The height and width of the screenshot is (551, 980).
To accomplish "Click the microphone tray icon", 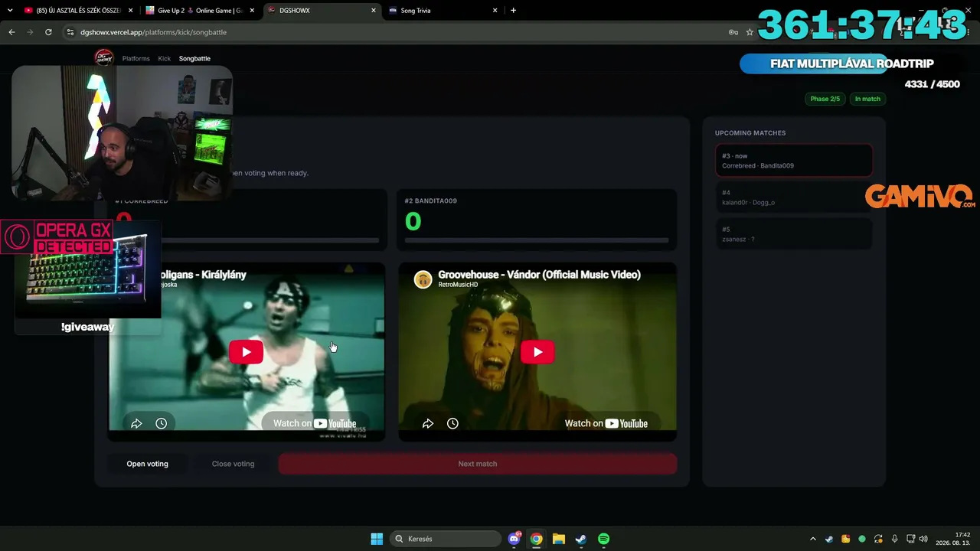I will tap(894, 539).
